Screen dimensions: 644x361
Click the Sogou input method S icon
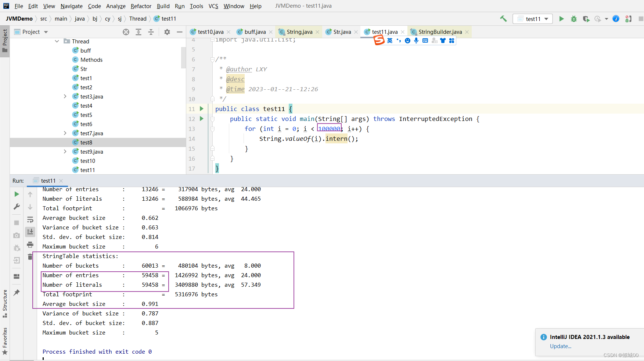pyautogui.click(x=379, y=40)
